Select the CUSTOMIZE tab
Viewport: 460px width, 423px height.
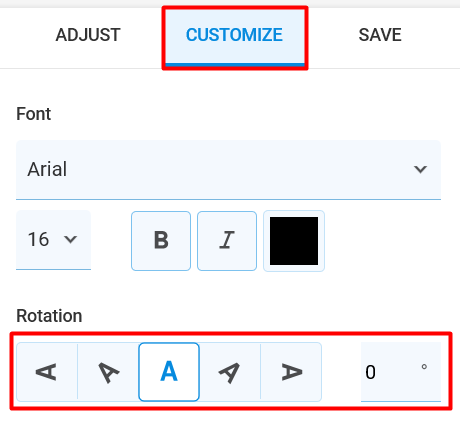(234, 35)
